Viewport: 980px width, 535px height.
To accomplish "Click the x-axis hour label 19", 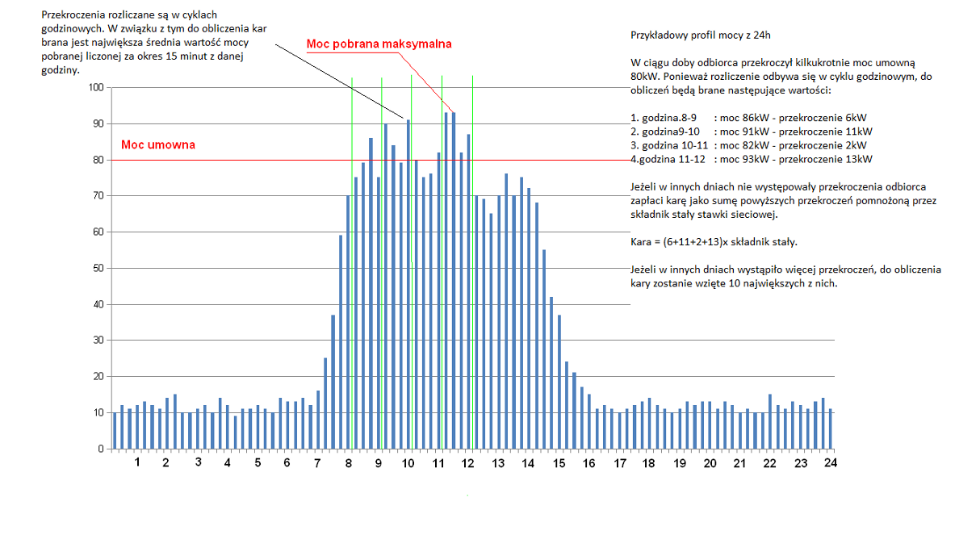I will coord(680,463).
